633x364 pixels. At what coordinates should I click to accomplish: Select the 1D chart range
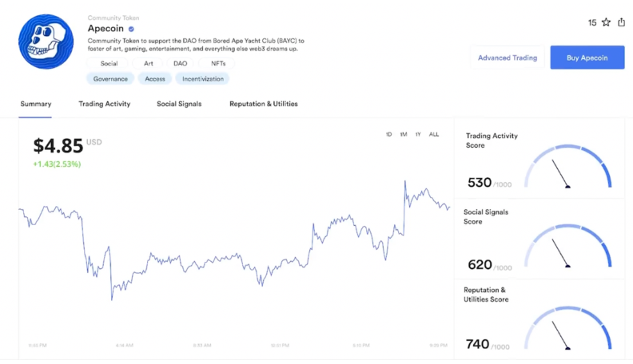[388, 134]
